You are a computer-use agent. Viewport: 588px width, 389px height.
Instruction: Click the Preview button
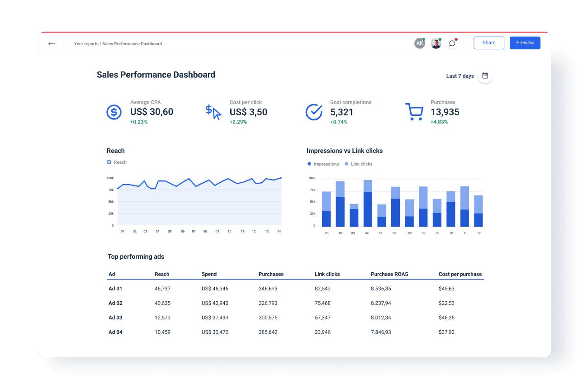(525, 43)
